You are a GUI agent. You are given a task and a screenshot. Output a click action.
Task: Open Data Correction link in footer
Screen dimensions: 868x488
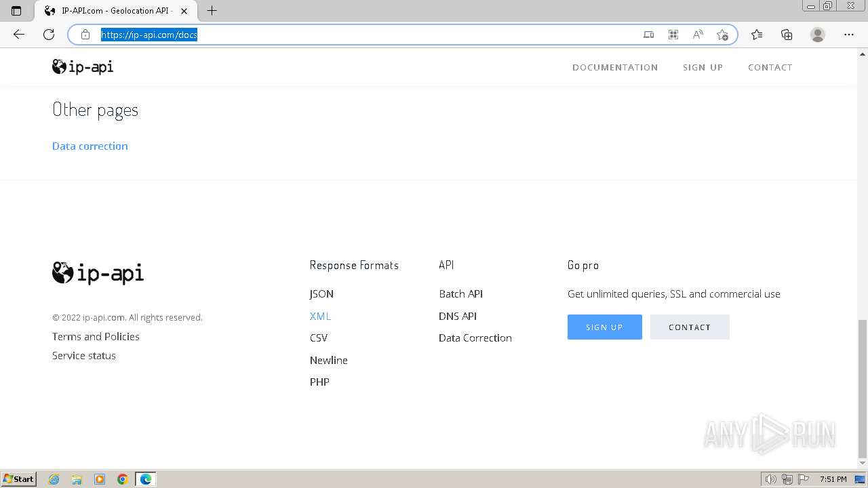tap(475, 338)
